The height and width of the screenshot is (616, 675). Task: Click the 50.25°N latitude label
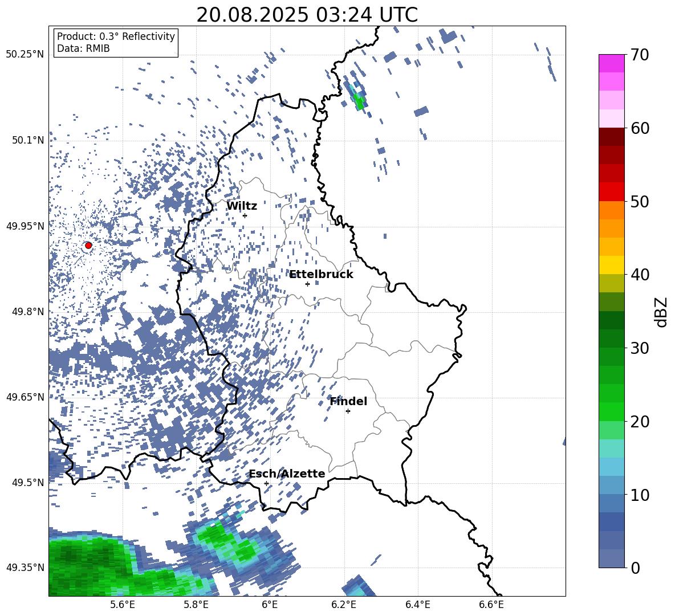tap(25, 55)
